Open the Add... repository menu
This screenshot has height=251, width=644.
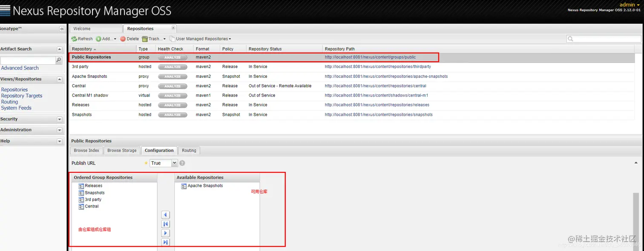click(x=106, y=39)
